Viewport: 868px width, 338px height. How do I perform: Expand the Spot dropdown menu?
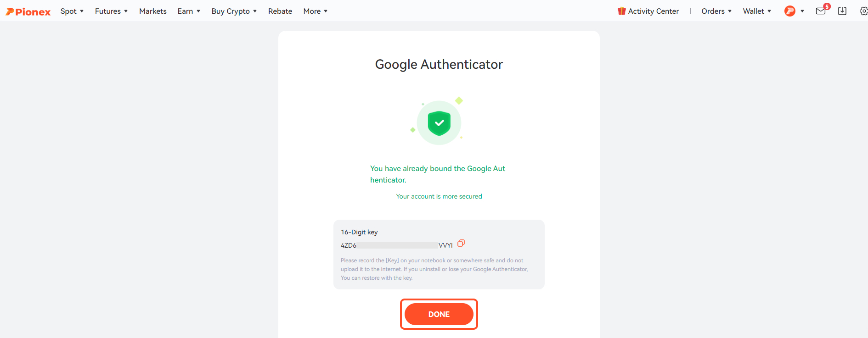[72, 11]
